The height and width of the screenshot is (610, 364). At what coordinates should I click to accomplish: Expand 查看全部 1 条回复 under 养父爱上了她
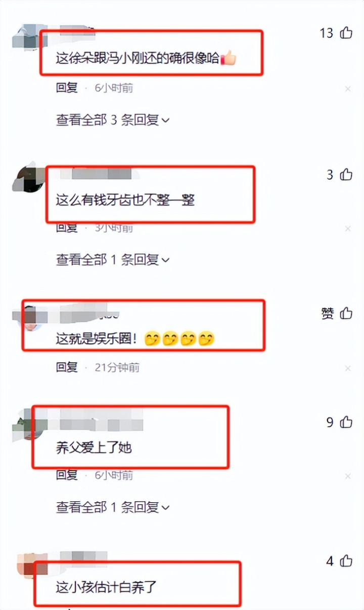[113, 507]
